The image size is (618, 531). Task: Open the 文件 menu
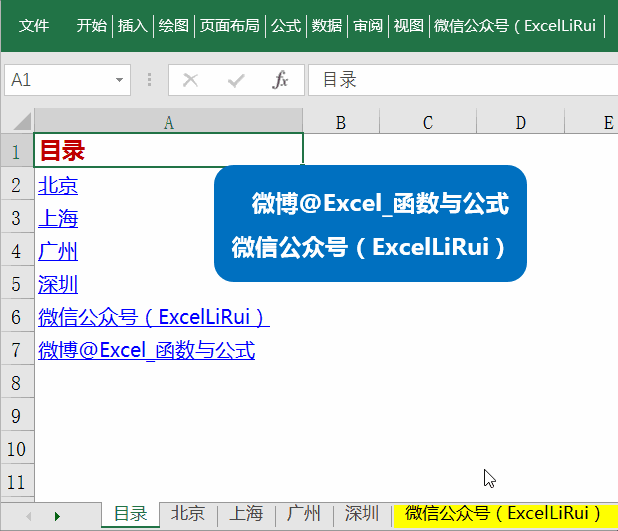point(34,26)
